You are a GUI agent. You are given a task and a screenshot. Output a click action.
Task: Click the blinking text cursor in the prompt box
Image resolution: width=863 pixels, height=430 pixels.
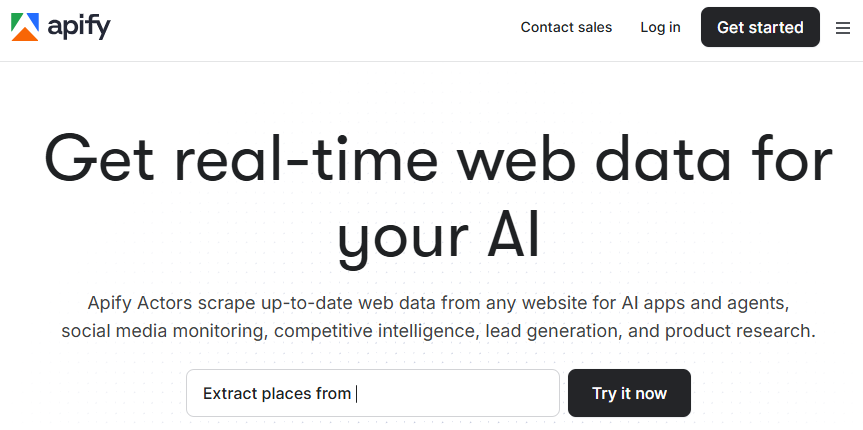click(x=356, y=393)
